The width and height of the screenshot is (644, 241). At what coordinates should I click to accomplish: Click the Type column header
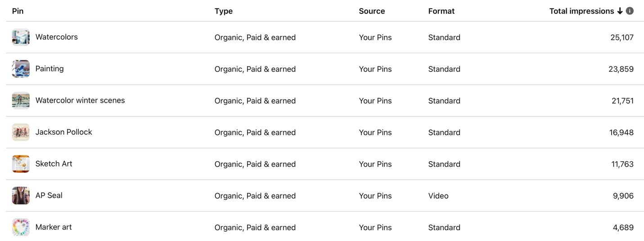tap(224, 11)
